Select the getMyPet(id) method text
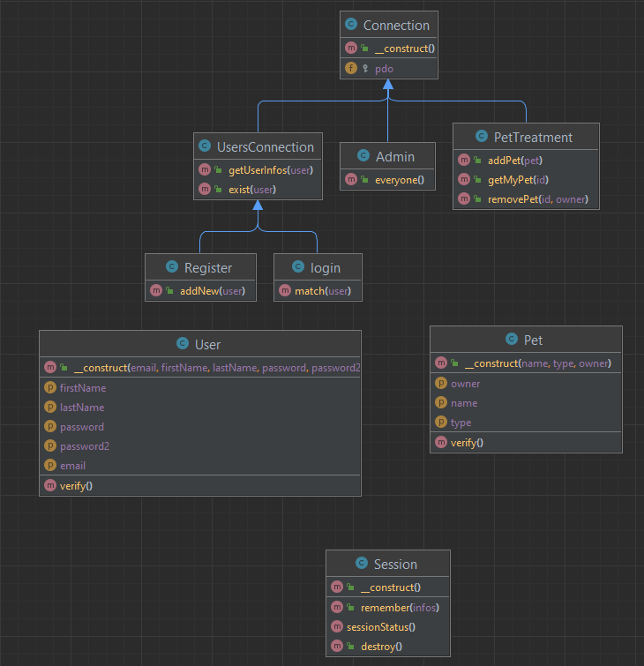The width and height of the screenshot is (644, 666). click(x=518, y=180)
